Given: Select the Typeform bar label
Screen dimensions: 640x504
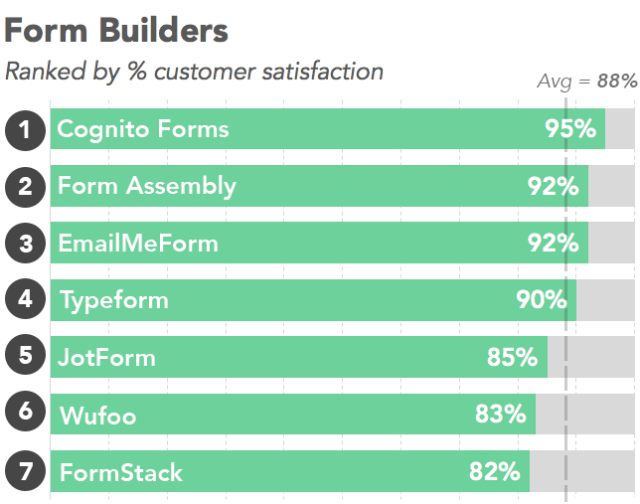Looking at the screenshot, I should 114,300.
